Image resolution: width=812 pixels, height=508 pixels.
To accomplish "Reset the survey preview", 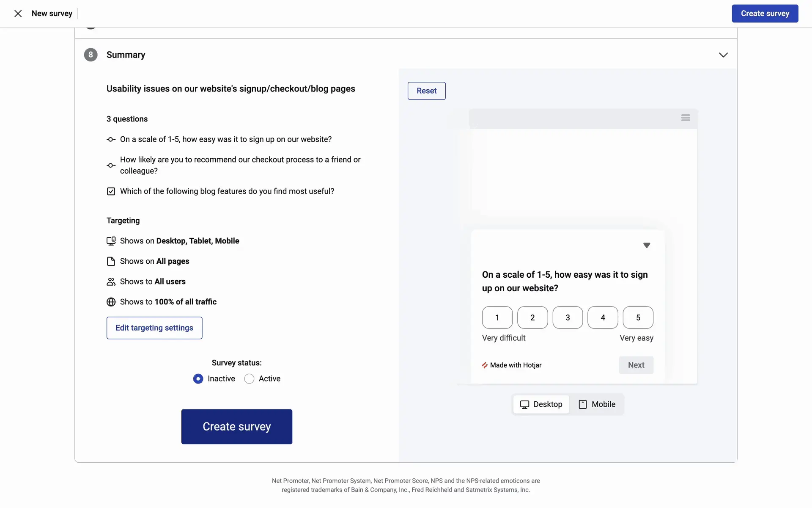I will pyautogui.click(x=426, y=91).
